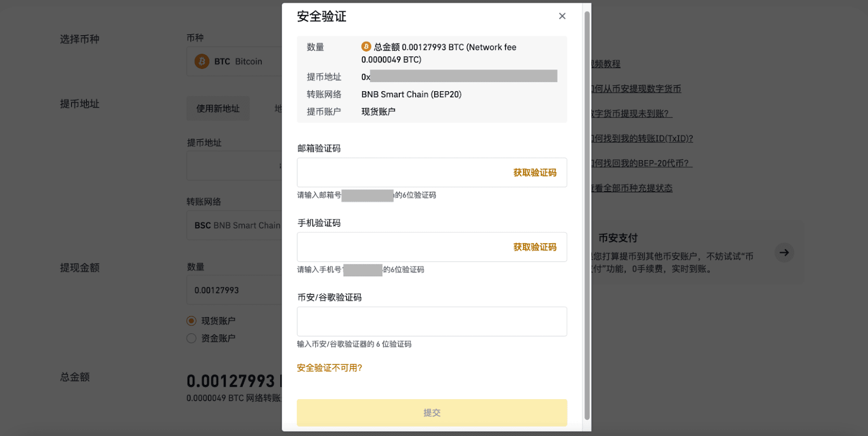Select the 资金账户 radio button

[x=191, y=338]
